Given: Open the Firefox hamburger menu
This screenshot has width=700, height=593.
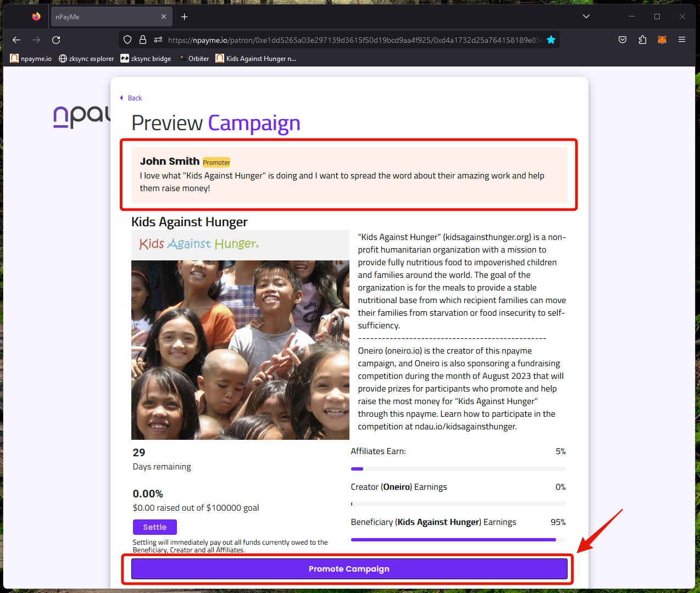Looking at the screenshot, I should (682, 40).
